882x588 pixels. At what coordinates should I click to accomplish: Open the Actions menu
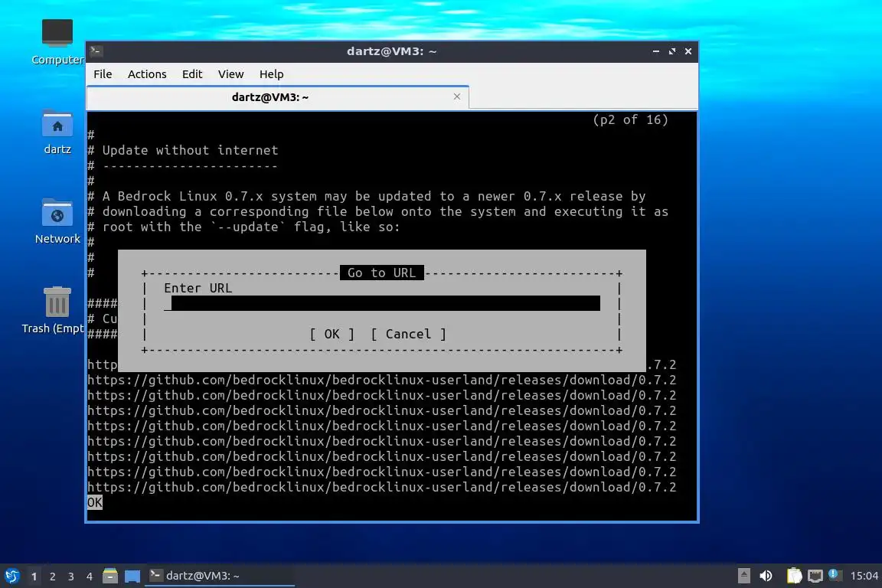[x=147, y=74]
